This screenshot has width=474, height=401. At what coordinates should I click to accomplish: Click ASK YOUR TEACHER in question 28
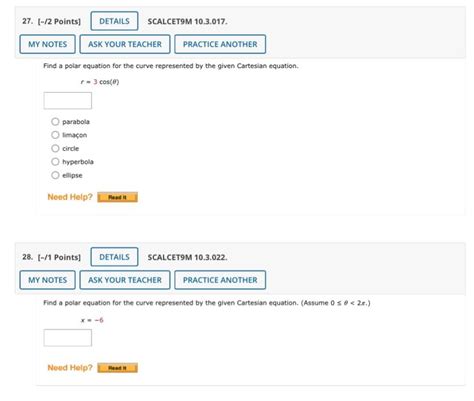[x=125, y=280]
